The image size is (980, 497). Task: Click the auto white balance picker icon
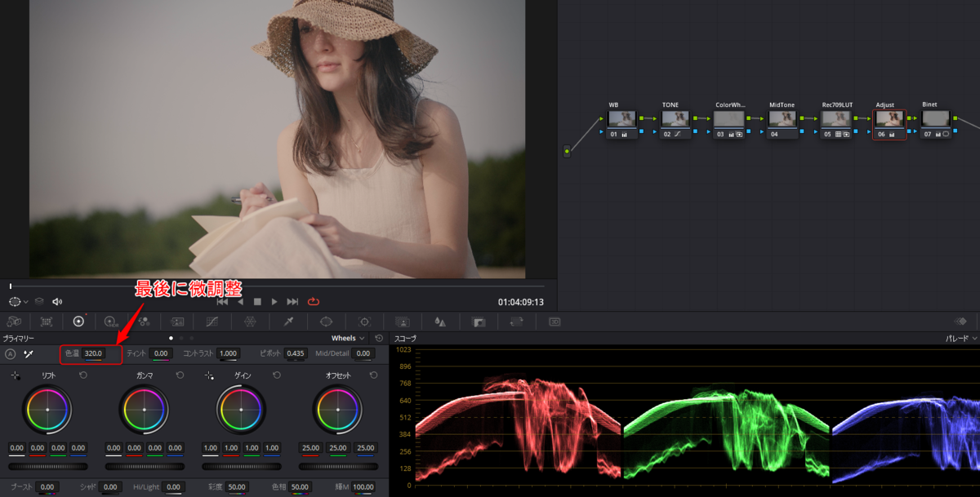tap(29, 353)
